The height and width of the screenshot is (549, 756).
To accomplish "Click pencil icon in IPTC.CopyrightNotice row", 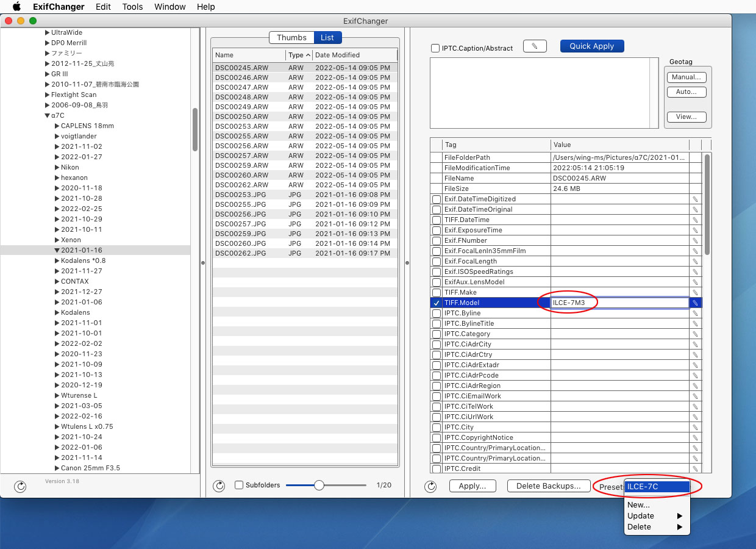I will pyautogui.click(x=695, y=437).
